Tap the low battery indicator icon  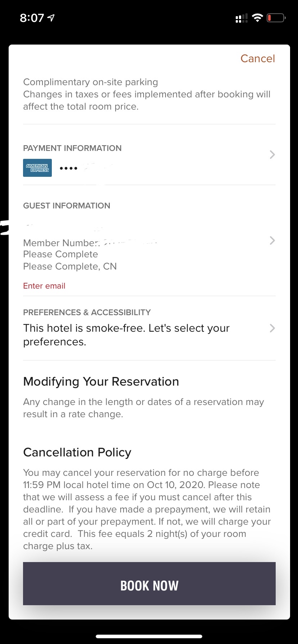[276, 18]
